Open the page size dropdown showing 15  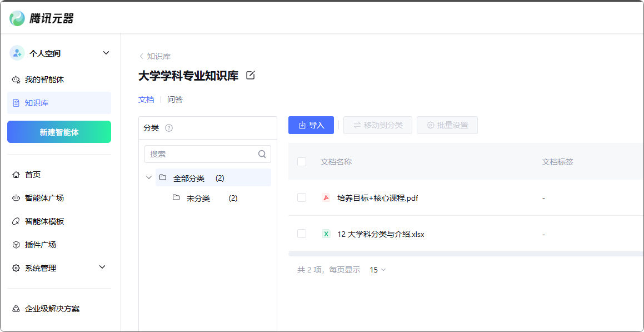coord(378,270)
